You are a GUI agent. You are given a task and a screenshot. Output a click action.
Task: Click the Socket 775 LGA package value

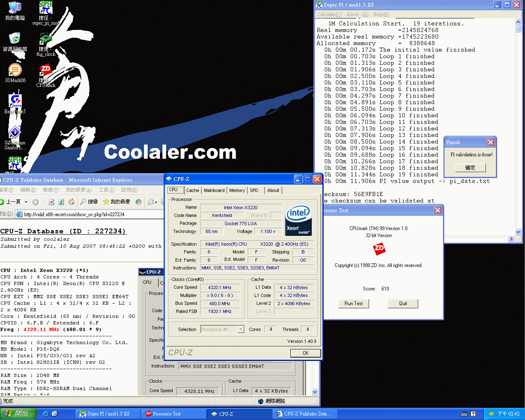pyautogui.click(x=241, y=224)
